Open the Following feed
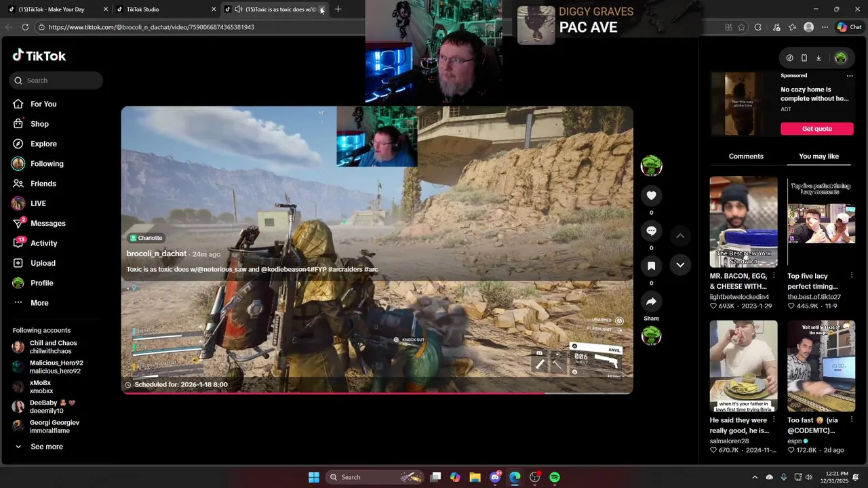 (47, 163)
